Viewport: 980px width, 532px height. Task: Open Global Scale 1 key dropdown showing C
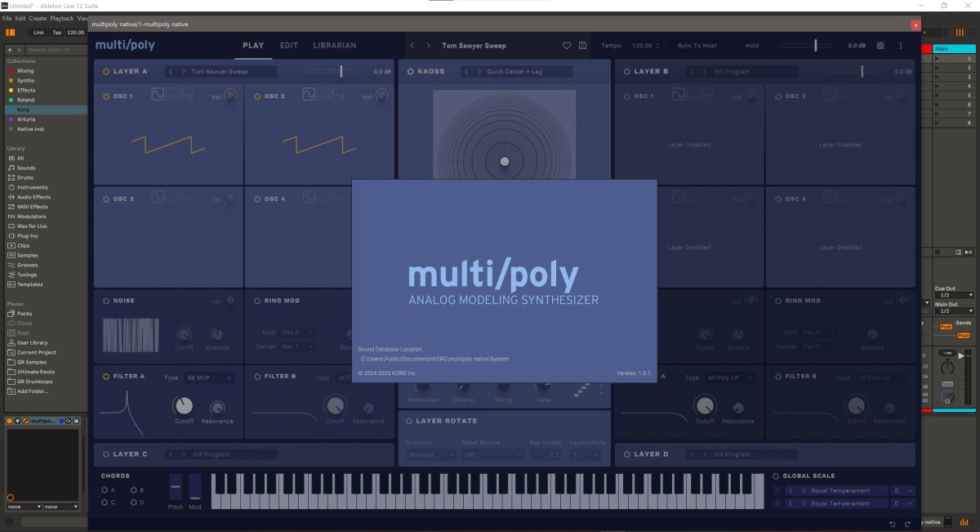point(903,491)
